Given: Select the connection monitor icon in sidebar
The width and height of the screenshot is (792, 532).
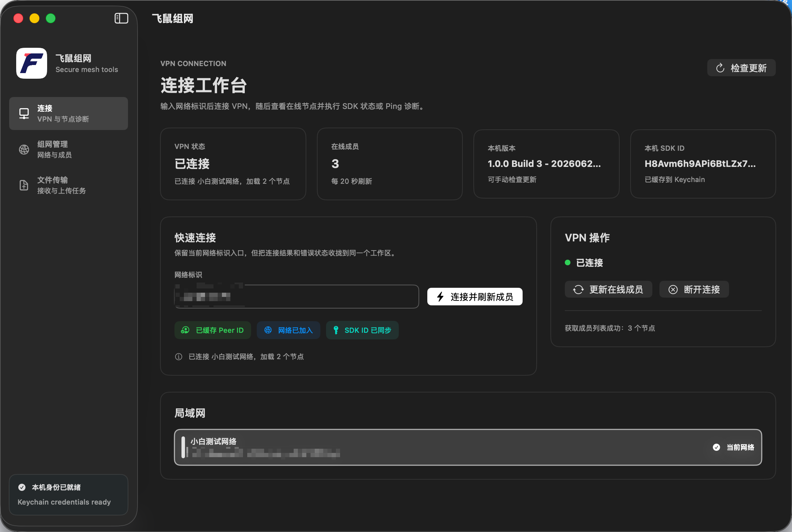Looking at the screenshot, I should pyautogui.click(x=24, y=113).
